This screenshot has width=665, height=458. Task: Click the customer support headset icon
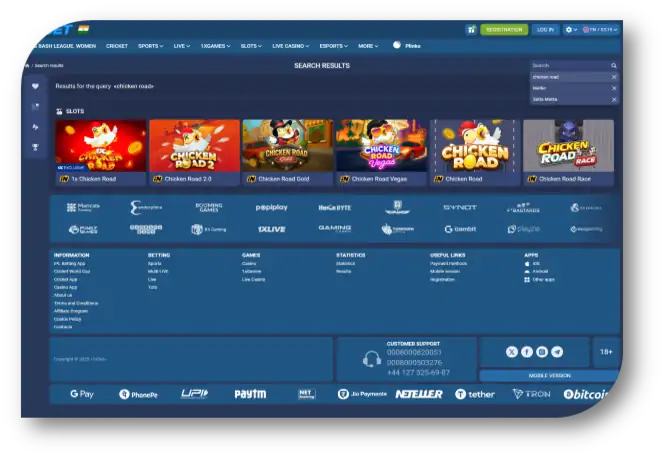pos(372,360)
